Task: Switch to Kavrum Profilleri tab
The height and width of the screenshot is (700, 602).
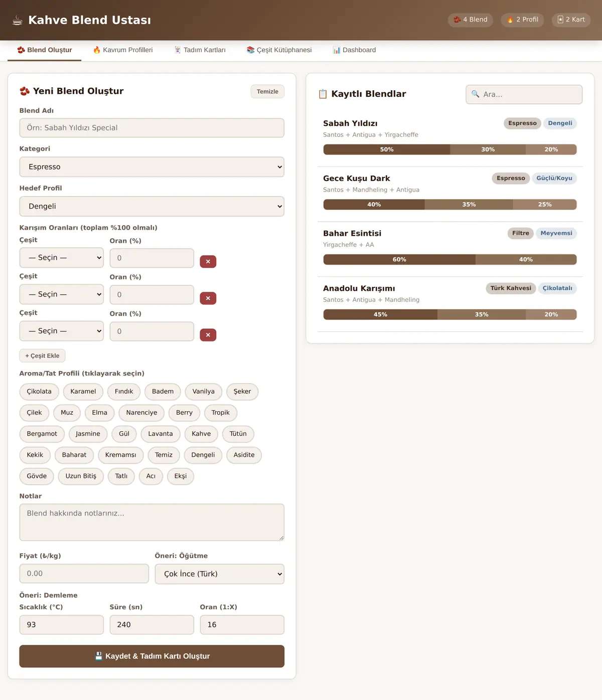Action: tap(123, 50)
